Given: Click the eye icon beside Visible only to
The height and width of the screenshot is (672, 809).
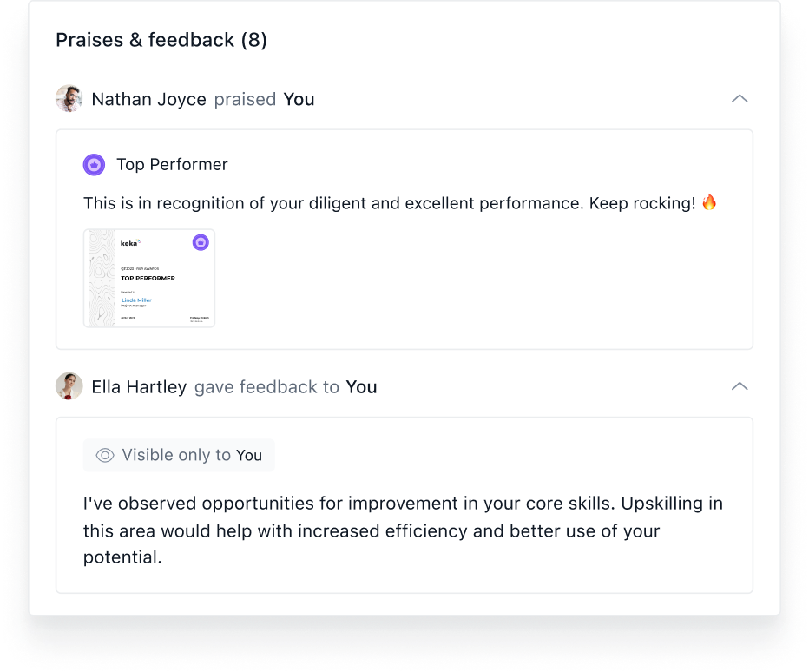Looking at the screenshot, I should click(105, 455).
